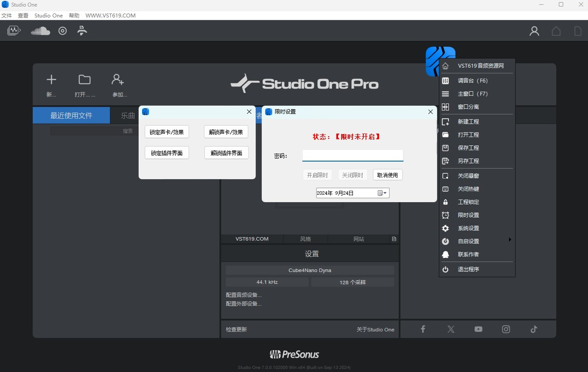The height and width of the screenshot is (372, 588).
Task: Open the waveform exchange icon at top left
Action: (x=14, y=30)
